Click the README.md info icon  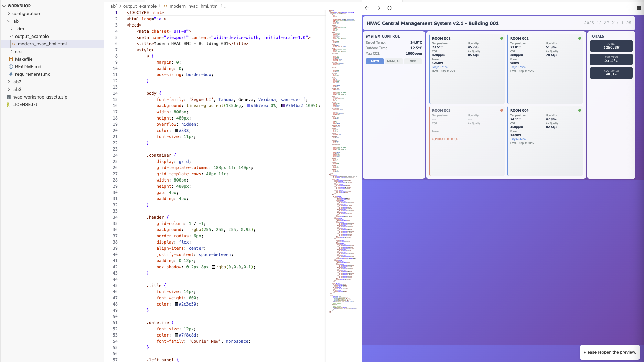point(11,66)
